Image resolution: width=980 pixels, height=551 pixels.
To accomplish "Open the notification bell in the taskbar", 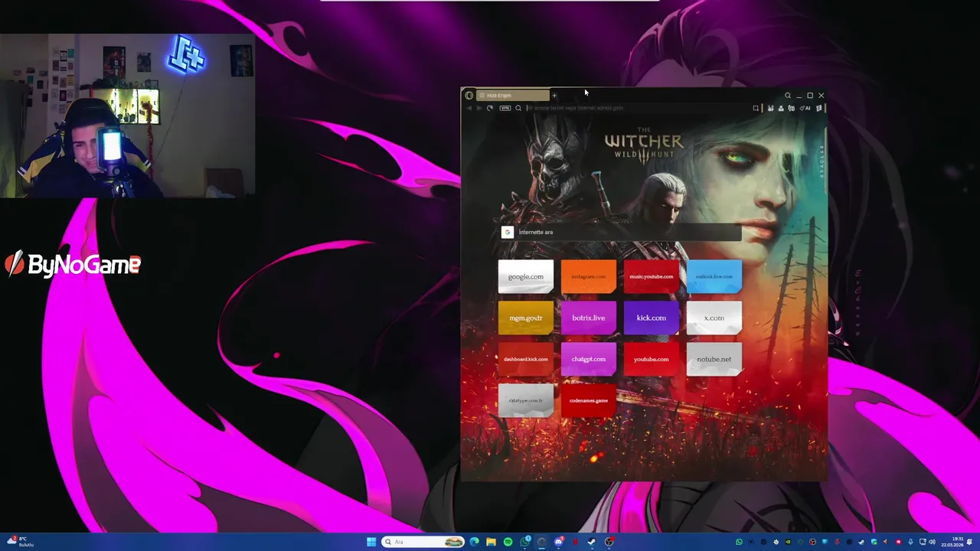I will (x=969, y=542).
